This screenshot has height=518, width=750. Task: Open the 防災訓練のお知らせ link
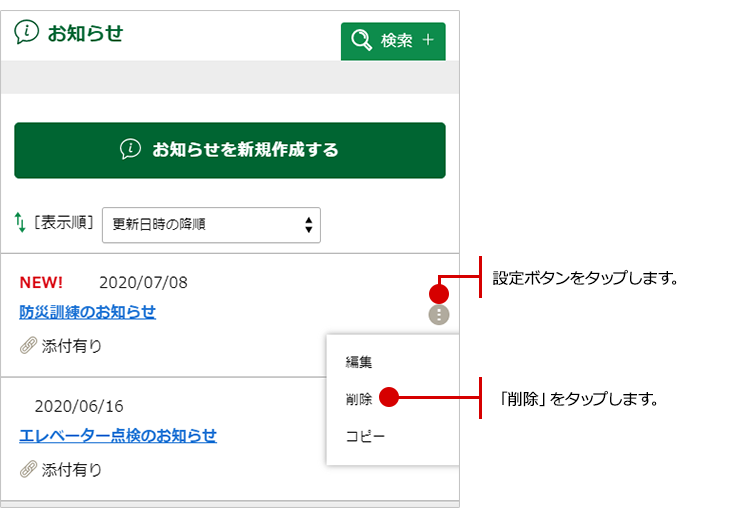[x=88, y=312]
